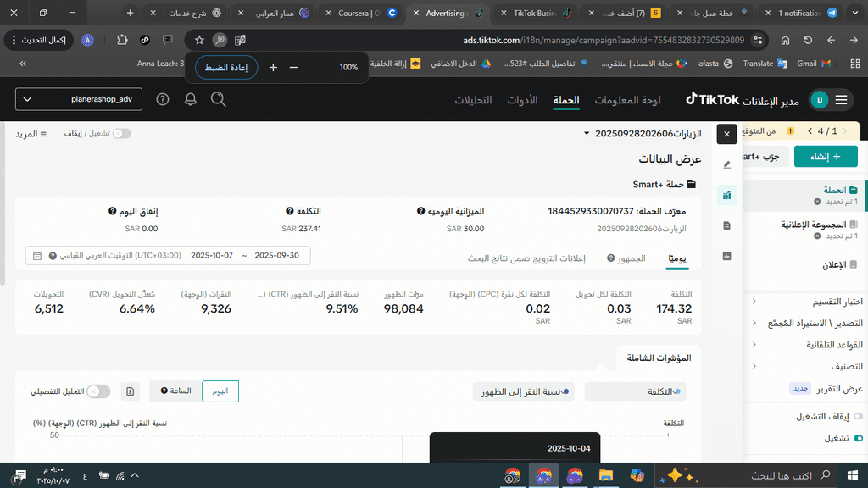
Task: Click the جرّب Smart+ button
Action: 765,157
